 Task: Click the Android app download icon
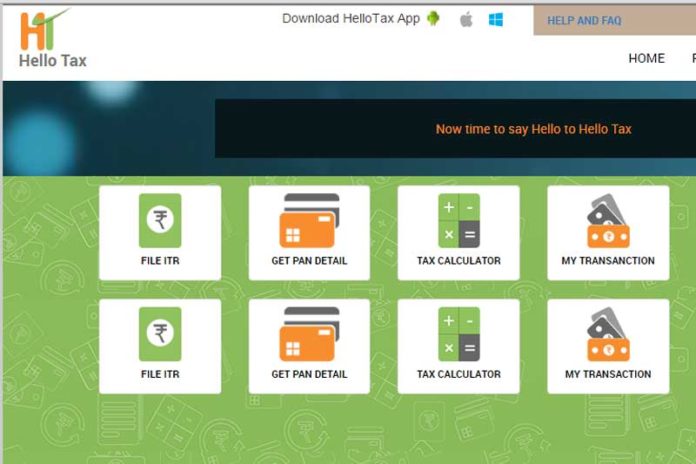(433, 19)
